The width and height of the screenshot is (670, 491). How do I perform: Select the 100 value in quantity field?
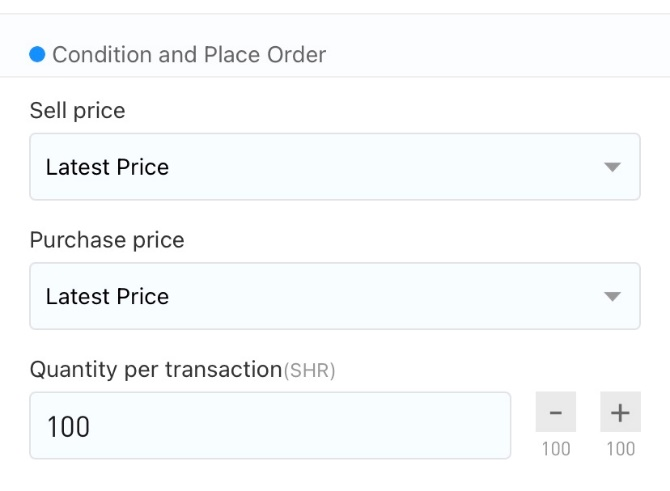point(68,426)
